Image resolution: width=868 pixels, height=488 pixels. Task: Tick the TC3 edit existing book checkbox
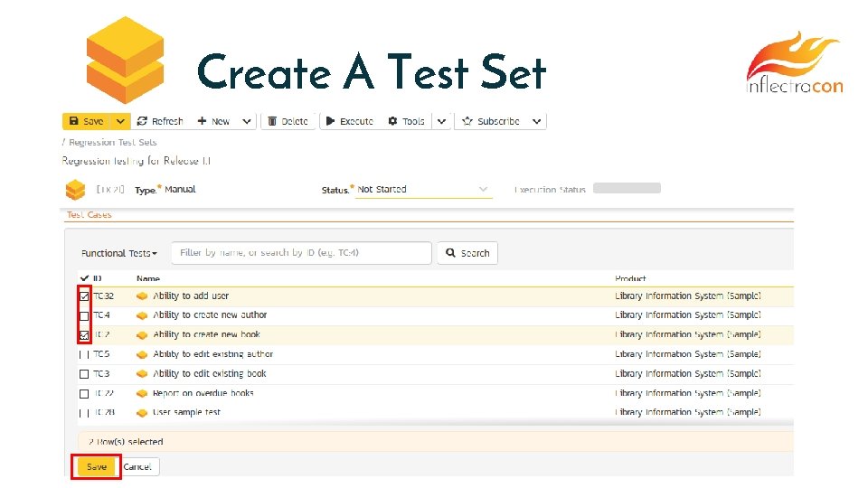pyautogui.click(x=84, y=374)
